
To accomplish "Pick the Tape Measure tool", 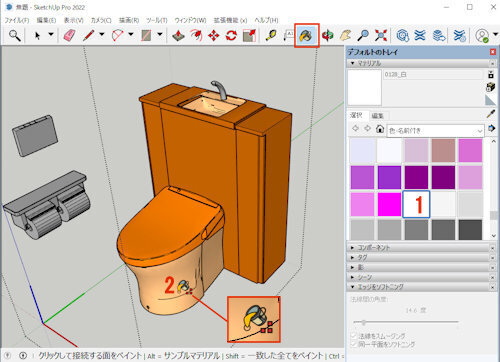I will (271, 35).
